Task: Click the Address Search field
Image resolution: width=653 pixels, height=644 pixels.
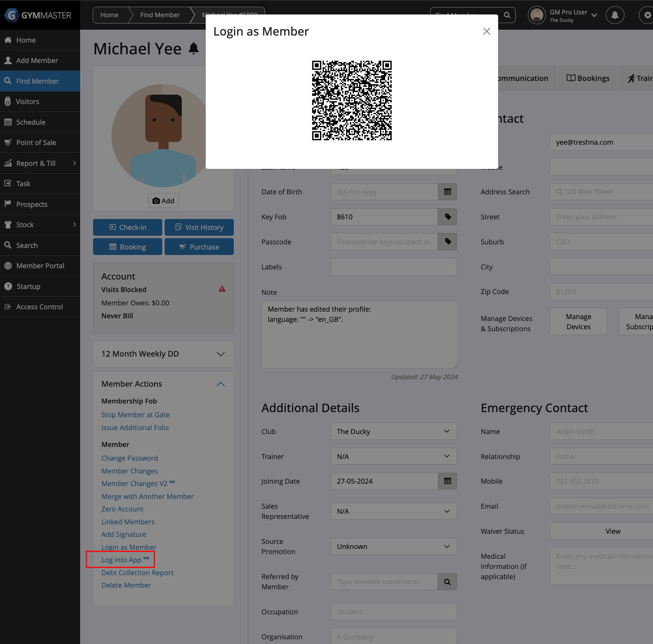Action: coord(601,192)
